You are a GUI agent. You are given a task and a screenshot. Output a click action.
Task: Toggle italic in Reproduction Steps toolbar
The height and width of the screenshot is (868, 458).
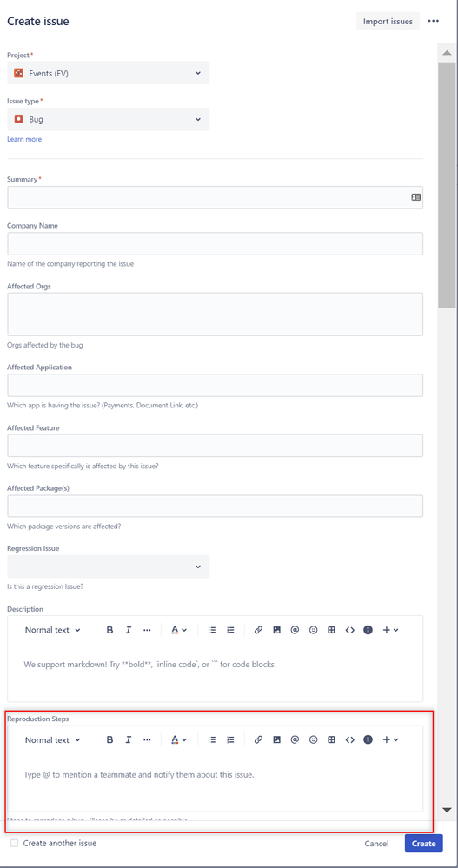[x=129, y=739]
